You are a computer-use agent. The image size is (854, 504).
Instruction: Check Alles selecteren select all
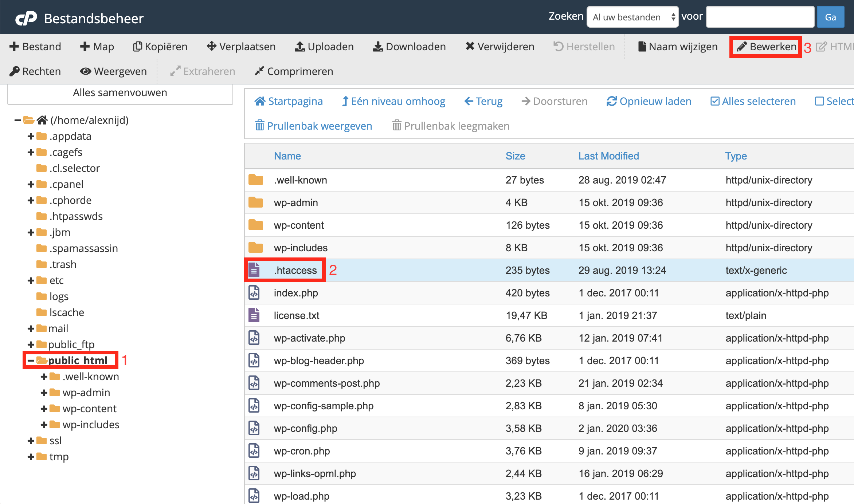753,101
